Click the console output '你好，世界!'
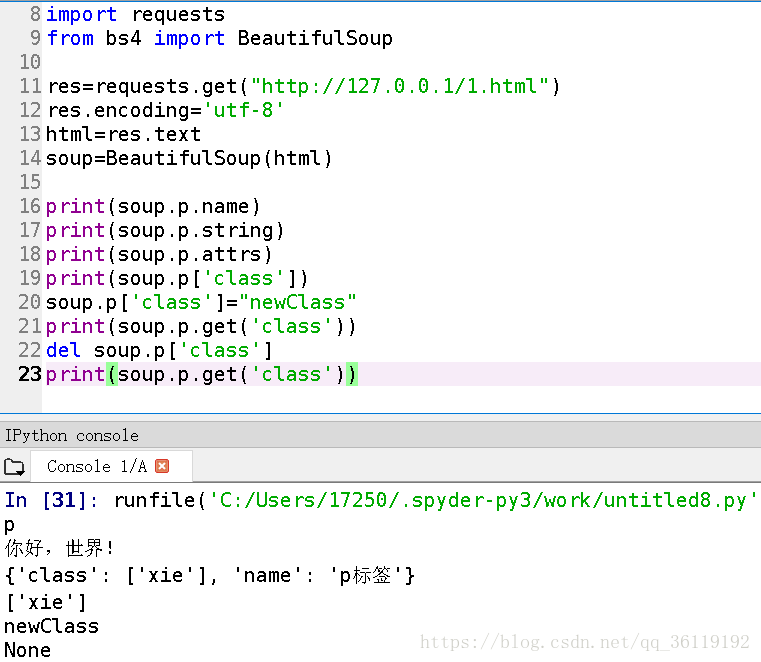 tap(59, 548)
